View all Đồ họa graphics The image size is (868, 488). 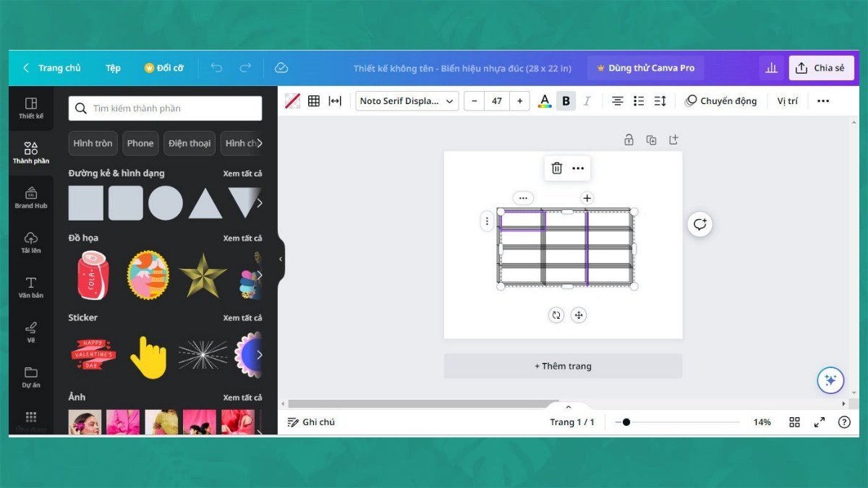pyautogui.click(x=242, y=238)
